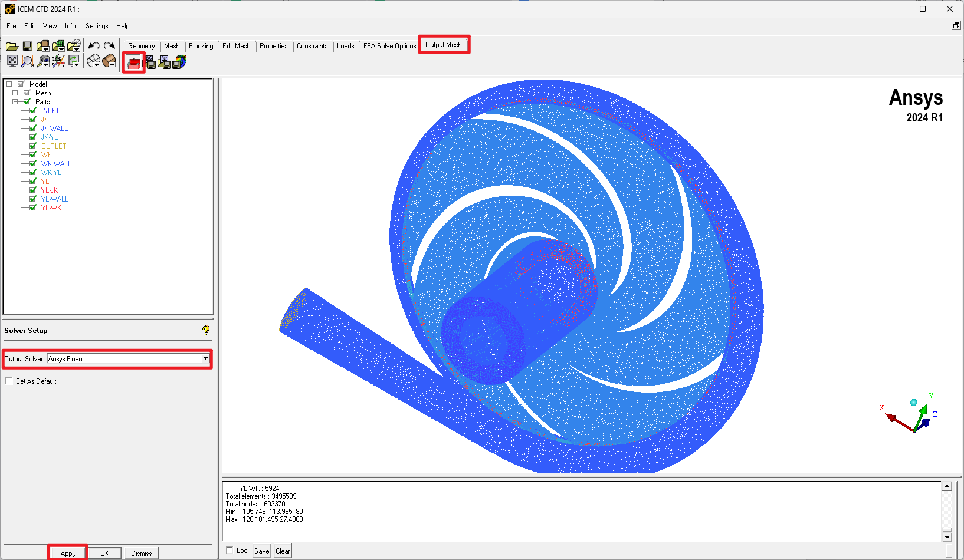Open the Geometry file menu icon
Image resolution: width=964 pixels, height=560 pixels.
point(43,46)
